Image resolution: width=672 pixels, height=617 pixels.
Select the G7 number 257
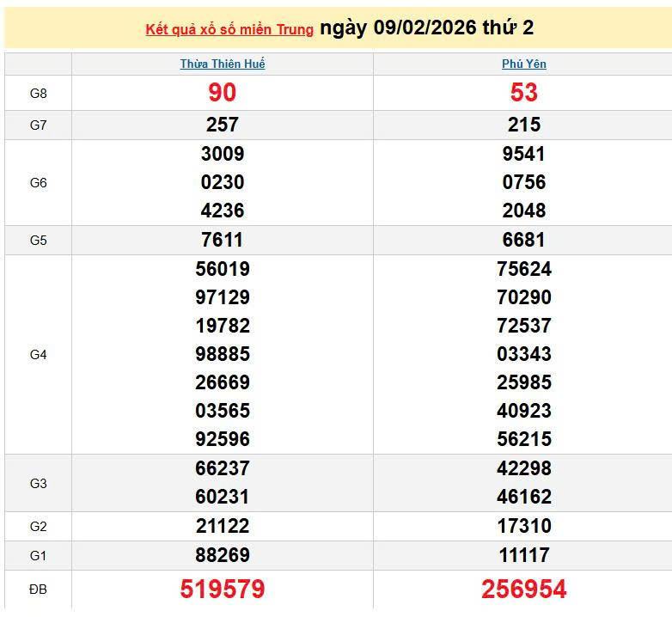[223, 125]
